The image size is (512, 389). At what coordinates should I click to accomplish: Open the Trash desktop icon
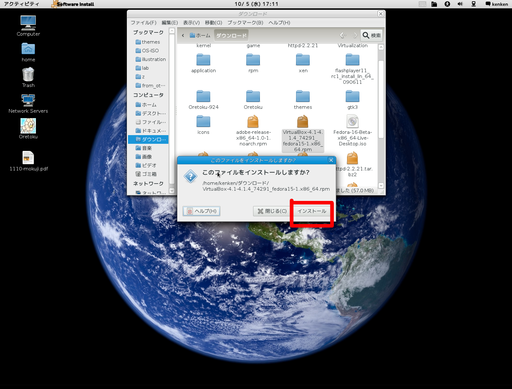tap(28, 77)
